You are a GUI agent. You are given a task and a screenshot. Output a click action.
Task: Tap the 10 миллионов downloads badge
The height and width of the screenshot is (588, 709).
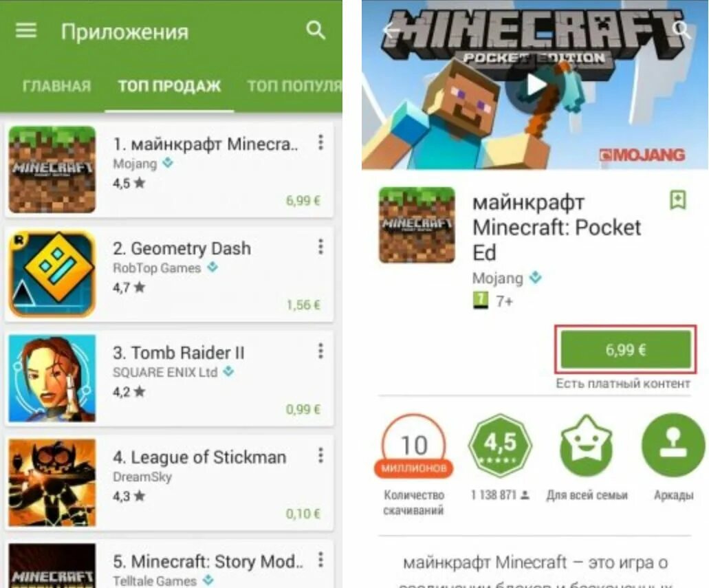pos(413,445)
